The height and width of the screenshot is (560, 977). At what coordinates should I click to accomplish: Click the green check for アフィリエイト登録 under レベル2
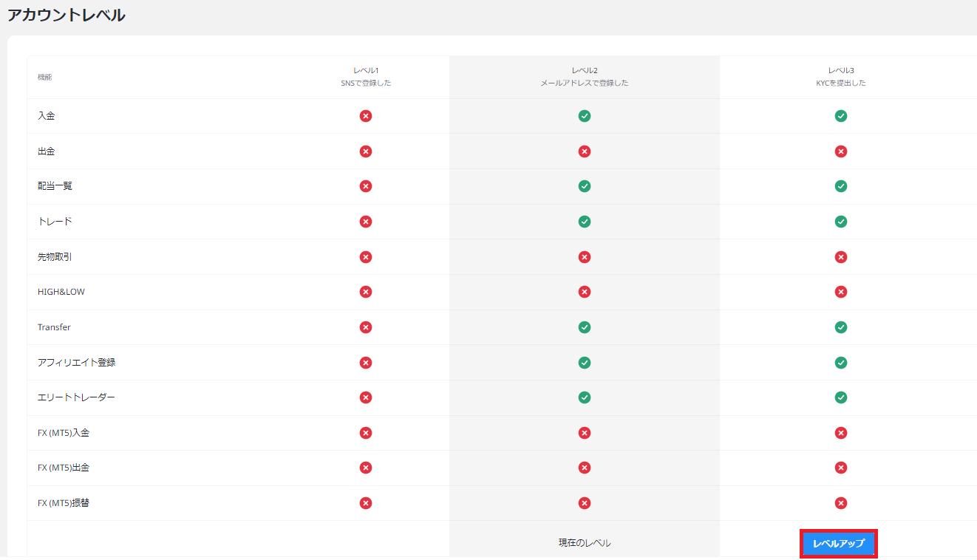(585, 363)
